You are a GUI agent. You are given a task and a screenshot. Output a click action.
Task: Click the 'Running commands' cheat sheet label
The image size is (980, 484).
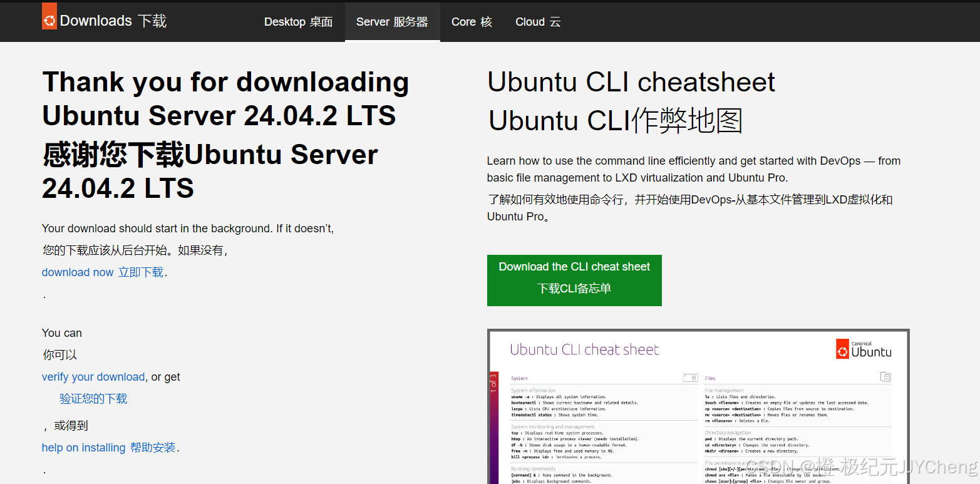[533, 468]
